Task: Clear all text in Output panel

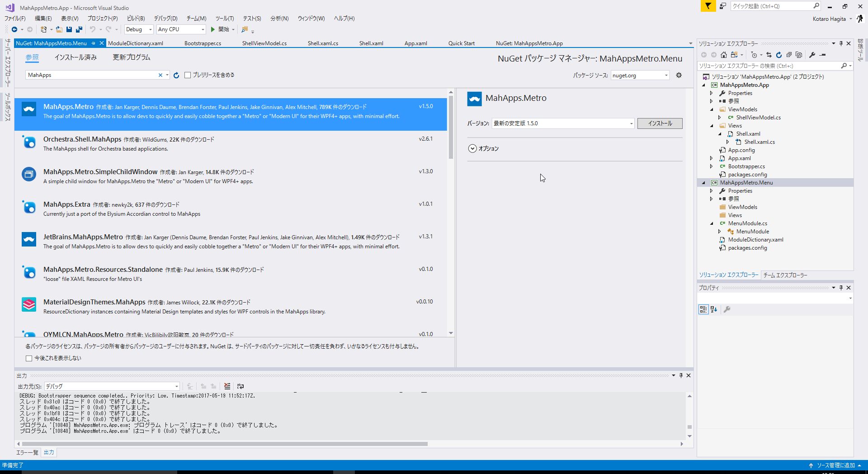Action: click(227, 386)
